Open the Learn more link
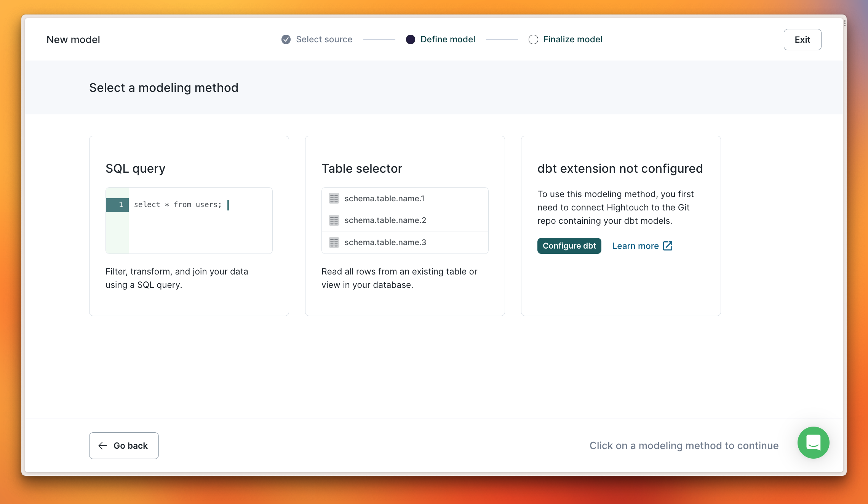Viewport: 868px width, 504px height. pyautogui.click(x=635, y=246)
